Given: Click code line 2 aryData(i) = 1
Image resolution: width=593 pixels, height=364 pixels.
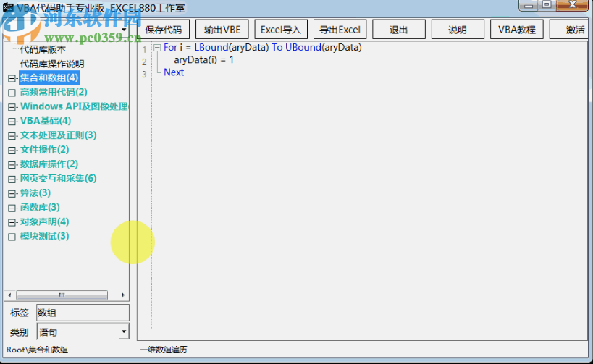Looking at the screenshot, I should click(204, 60).
